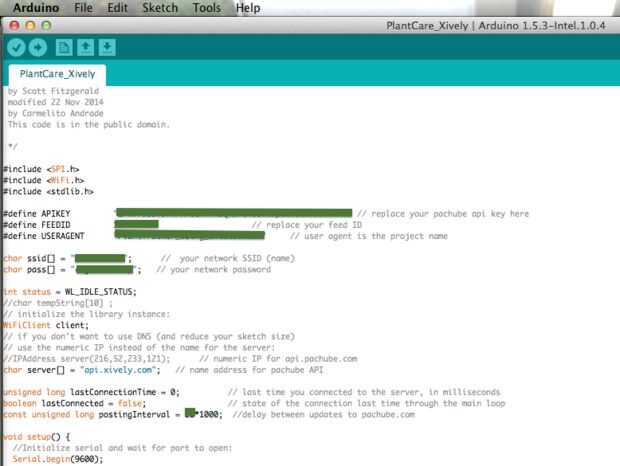Click the window title 'PlantCare_Xively | Arduino 1.5.3-Intel.1.0.4'
The width and height of the screenshot is (620, 466).
click(496, 26)
